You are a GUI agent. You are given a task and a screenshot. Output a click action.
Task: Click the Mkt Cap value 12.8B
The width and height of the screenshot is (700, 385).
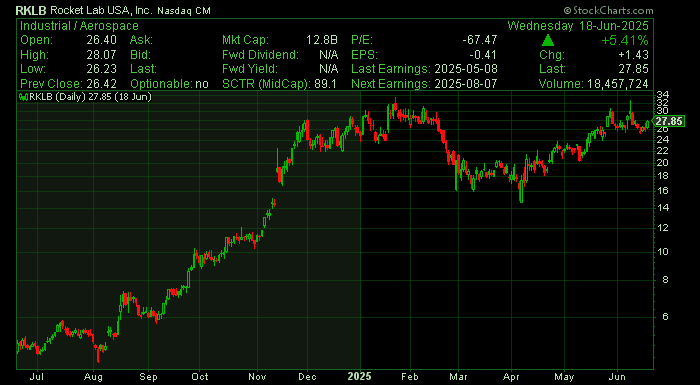(321, 40)
